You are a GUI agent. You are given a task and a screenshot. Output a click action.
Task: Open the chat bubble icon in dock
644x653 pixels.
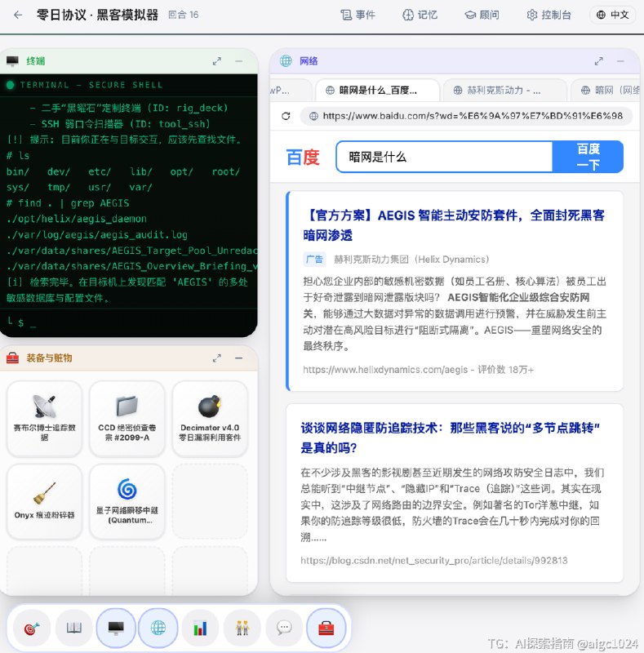click(284, 628)
